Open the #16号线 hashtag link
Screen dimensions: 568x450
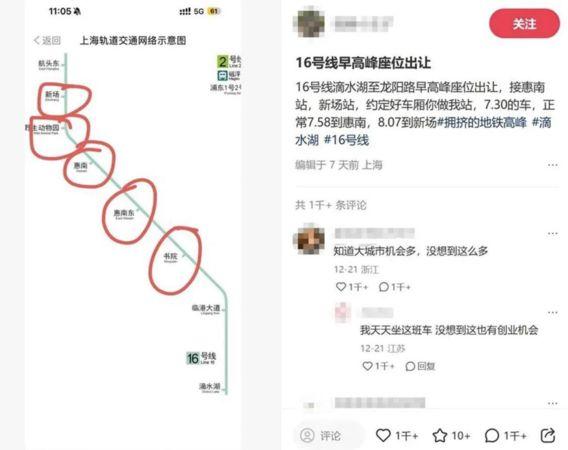pyautogui.click(x=346, y=140)
